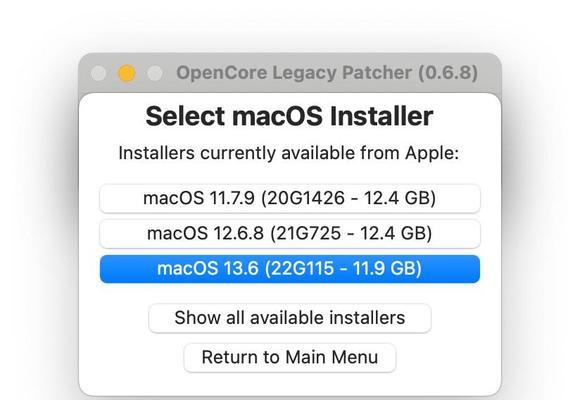
Task: Pick the installer with build 21G725
Action: 290,233
